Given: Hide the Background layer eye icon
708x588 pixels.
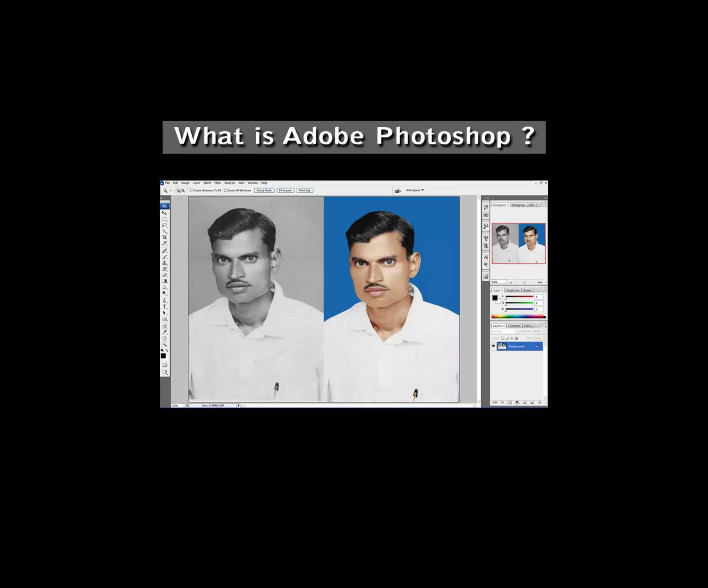Looking at the screenshot, I should pyautogui.click(x=494, y=346).
